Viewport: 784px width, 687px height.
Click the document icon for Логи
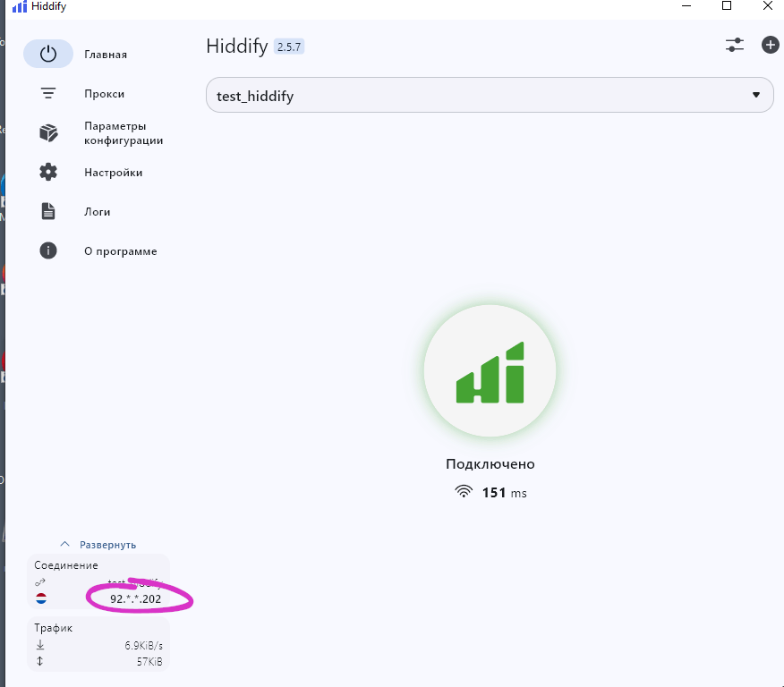(48, 212)
